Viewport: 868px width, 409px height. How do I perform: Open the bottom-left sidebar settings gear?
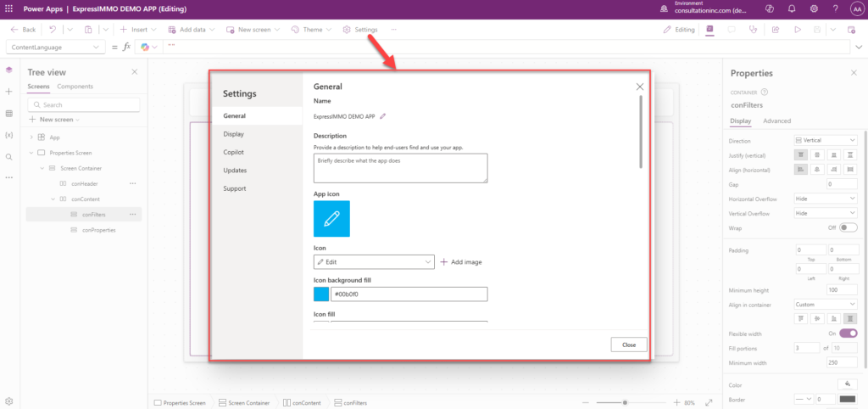tap(8, 401)
